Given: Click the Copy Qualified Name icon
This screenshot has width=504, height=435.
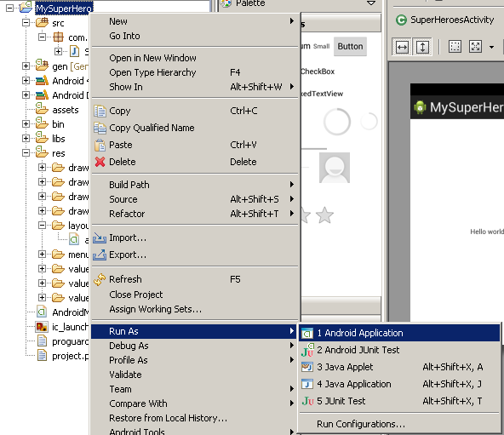Looking at the screenshot, I should click(x=100, y=128).
